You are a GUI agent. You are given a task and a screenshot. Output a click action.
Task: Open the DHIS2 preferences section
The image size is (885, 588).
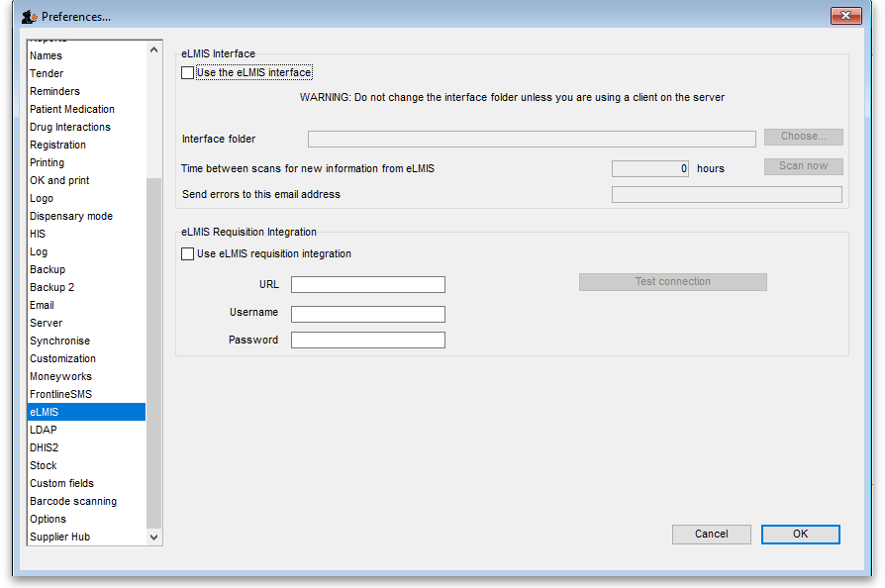click(45, 447)
